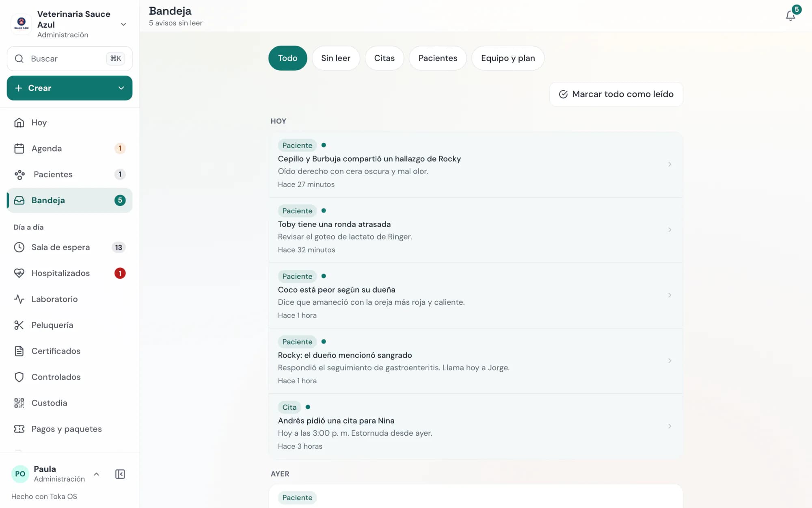Screen dimensions: 812x508
Task: Click the Pacientes paw icon
Action: pos(19,175)
